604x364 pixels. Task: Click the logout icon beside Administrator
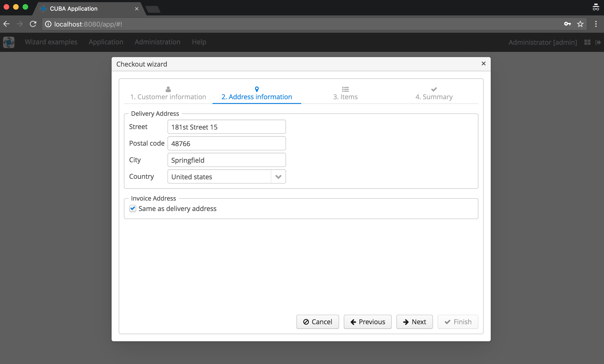[598, 42]
